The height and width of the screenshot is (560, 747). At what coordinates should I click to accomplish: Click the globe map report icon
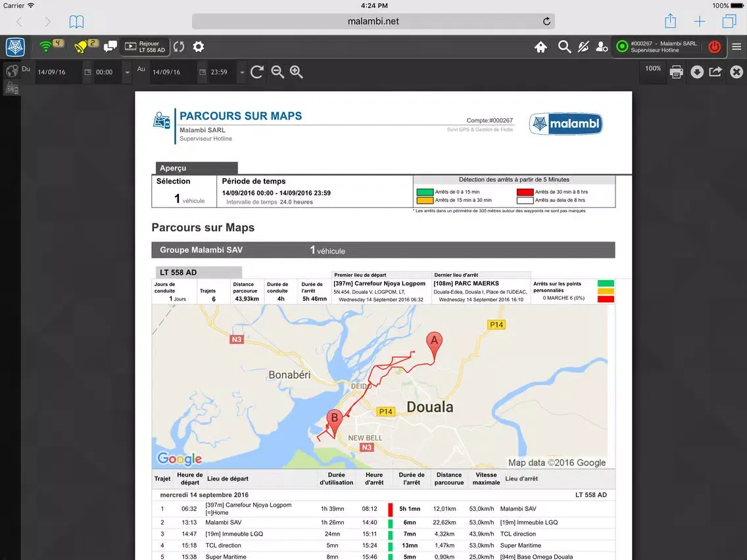(12, 72)
